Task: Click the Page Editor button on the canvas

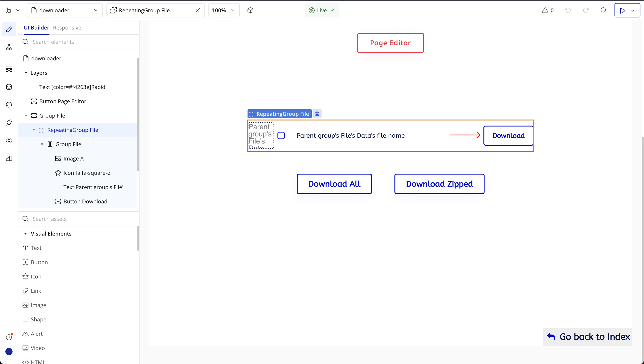Action: pyautogui.click(x=390, y=43)
